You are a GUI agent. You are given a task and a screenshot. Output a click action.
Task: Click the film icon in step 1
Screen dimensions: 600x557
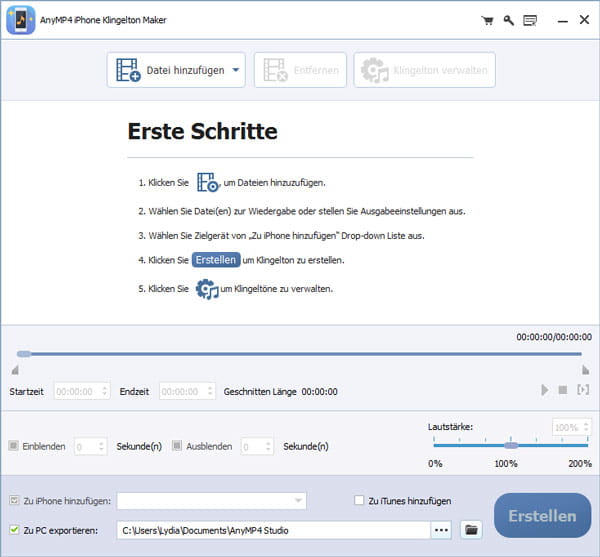point(207,183)
